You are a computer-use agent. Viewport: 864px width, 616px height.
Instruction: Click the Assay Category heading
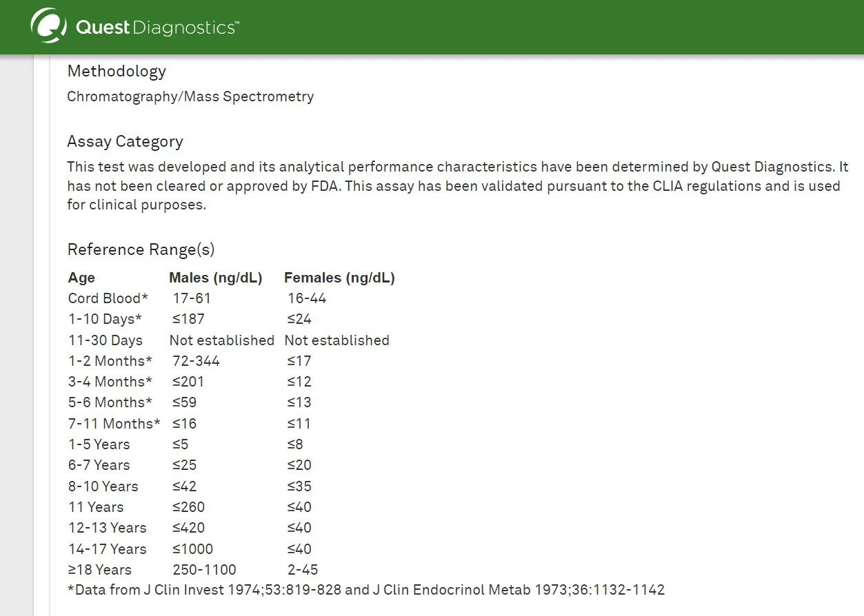(125, 141)
